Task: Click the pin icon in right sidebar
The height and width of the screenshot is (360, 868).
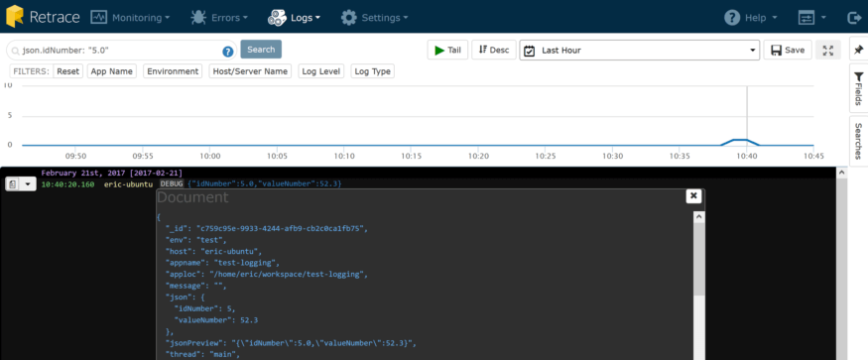Action: tap(858, 50)
